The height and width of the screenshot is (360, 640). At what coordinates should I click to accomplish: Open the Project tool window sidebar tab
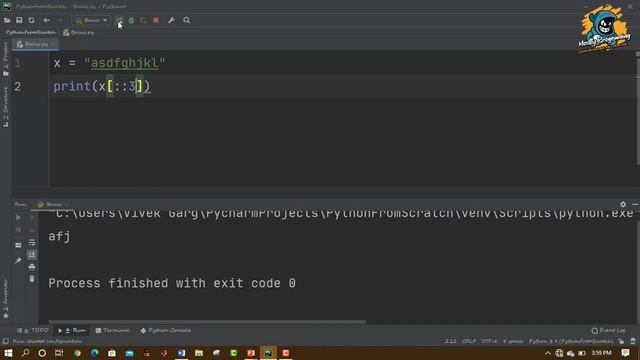click(x=5, y=59)
